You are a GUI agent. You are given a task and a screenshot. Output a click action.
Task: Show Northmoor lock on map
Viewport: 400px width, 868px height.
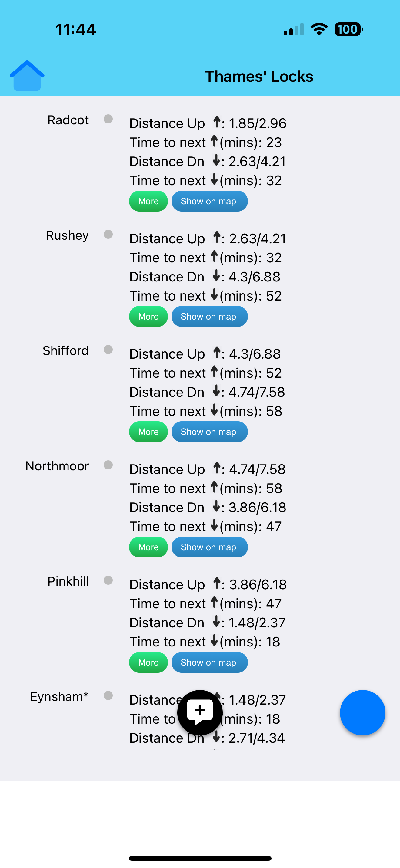coord(209,547)
